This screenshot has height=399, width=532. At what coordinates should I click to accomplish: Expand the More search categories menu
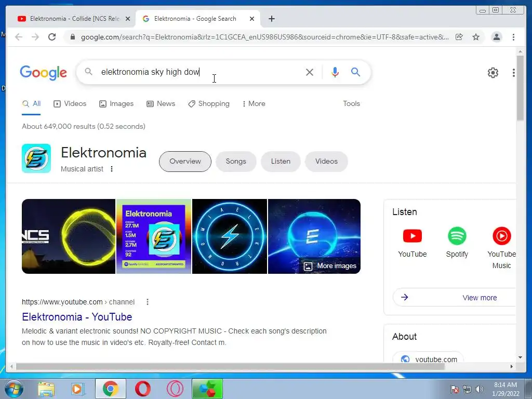[254, 104]
